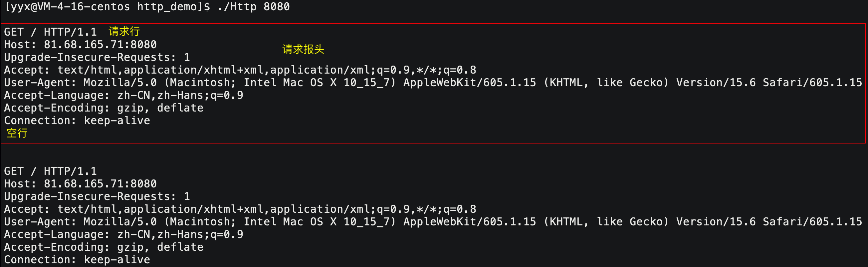Click the yellow 请求行 annotation label

(x=124, y=31)
